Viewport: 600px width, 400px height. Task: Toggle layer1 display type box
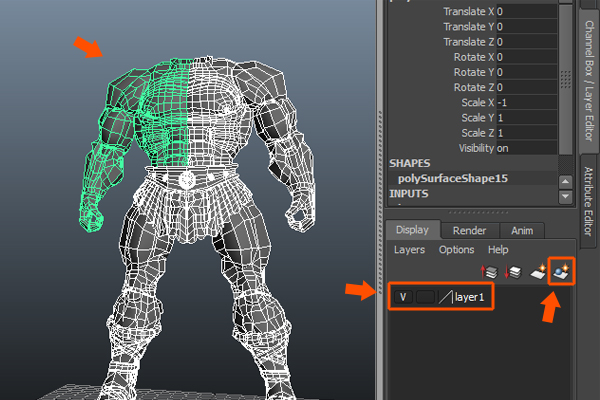point(425,297)
